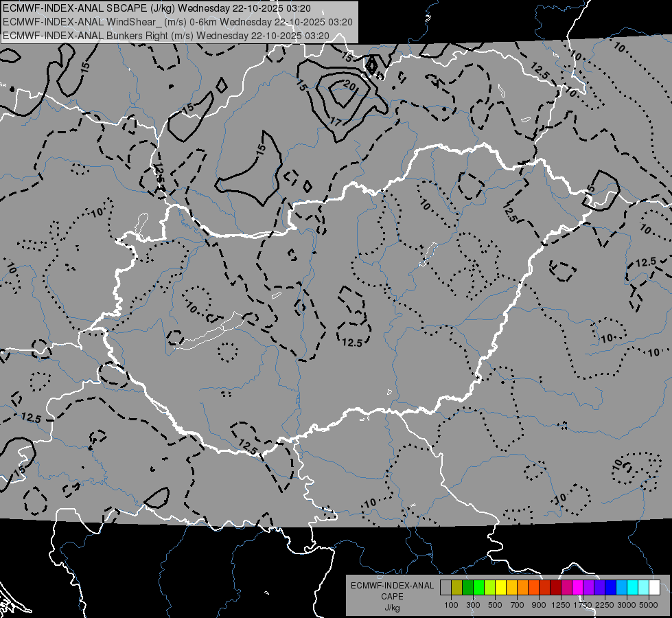
Task: Click the 500 legend tick value
Action: (495, 605)
